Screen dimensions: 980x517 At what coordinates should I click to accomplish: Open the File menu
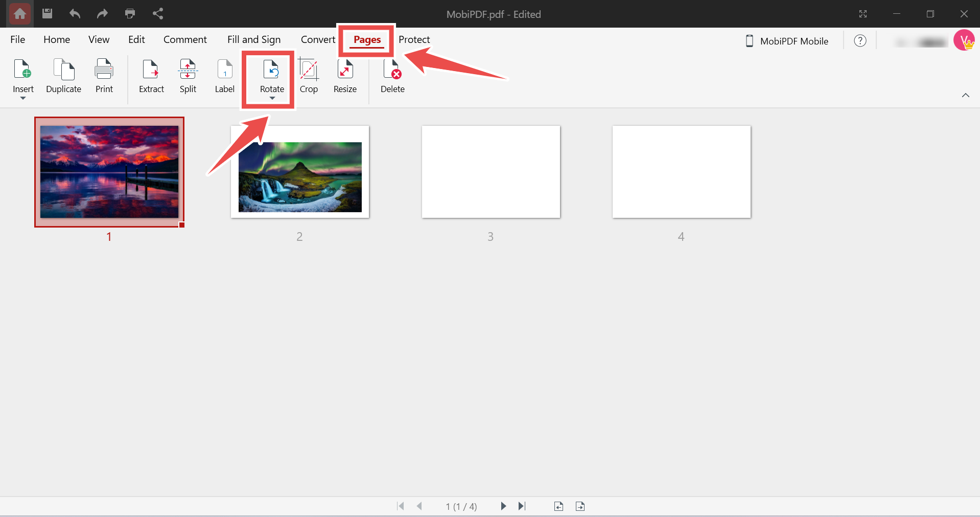[x=18, y=39]
